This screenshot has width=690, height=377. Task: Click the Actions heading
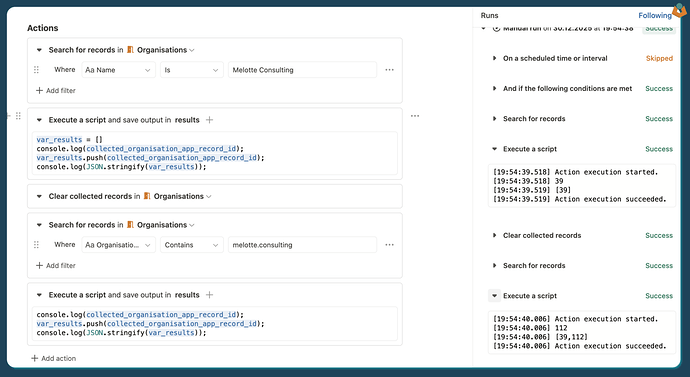(43, 28)
